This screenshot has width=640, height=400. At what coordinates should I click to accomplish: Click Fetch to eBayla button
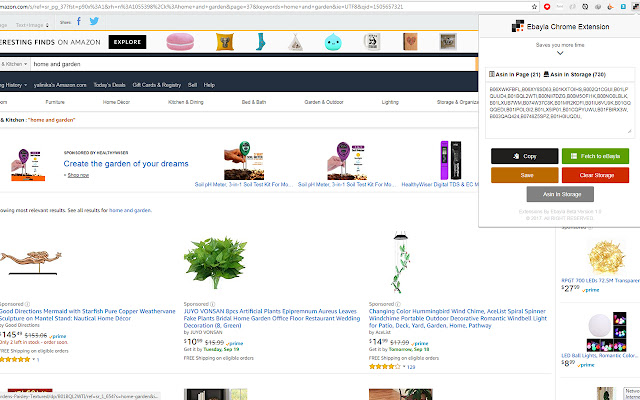(x=595, y=156)
